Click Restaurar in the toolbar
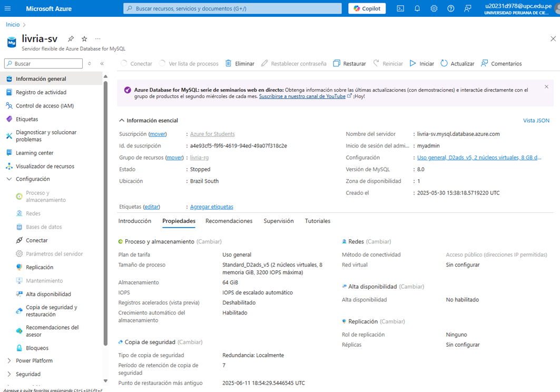The image size is (560, 392). tap(349, 64)
